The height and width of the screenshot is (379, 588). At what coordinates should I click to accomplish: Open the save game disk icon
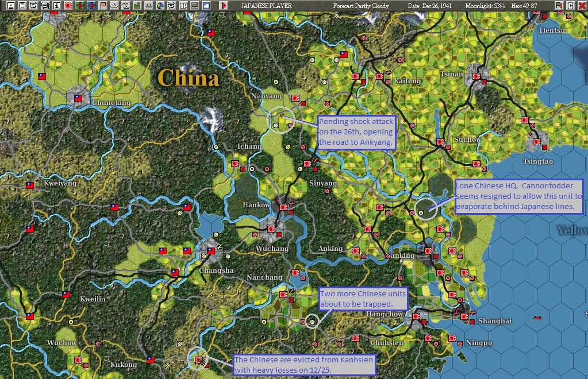tap(11, 6)
